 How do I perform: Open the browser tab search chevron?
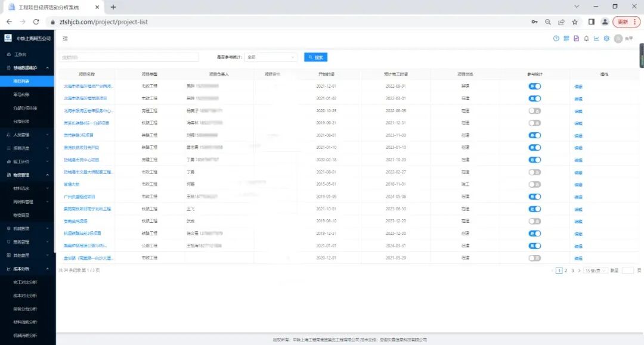coord(577,7)
